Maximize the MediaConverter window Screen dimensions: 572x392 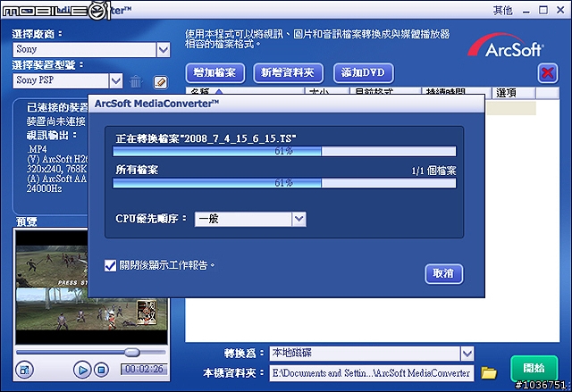(x=543, y=10)
